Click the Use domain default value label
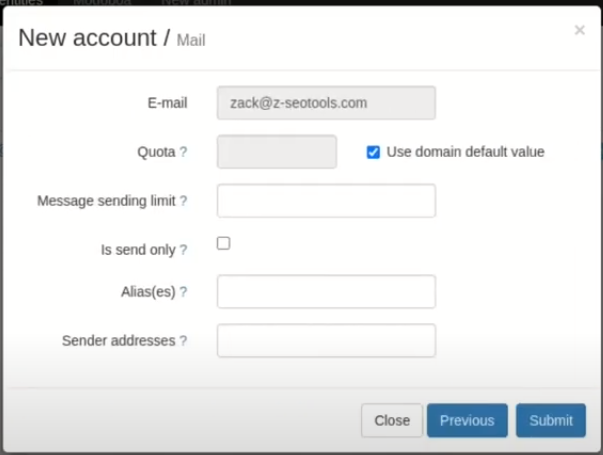Screen dimensions: 603x455 (465, 152)
